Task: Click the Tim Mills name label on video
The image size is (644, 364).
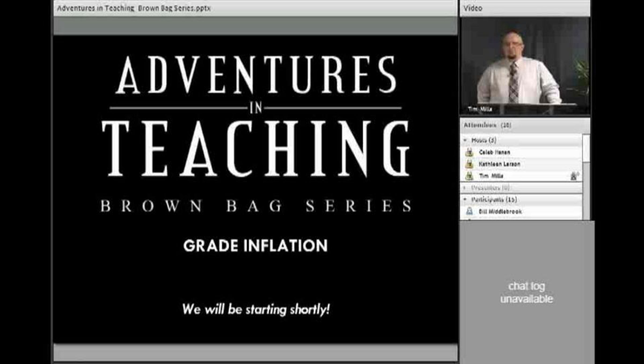Action: point(480,109)
